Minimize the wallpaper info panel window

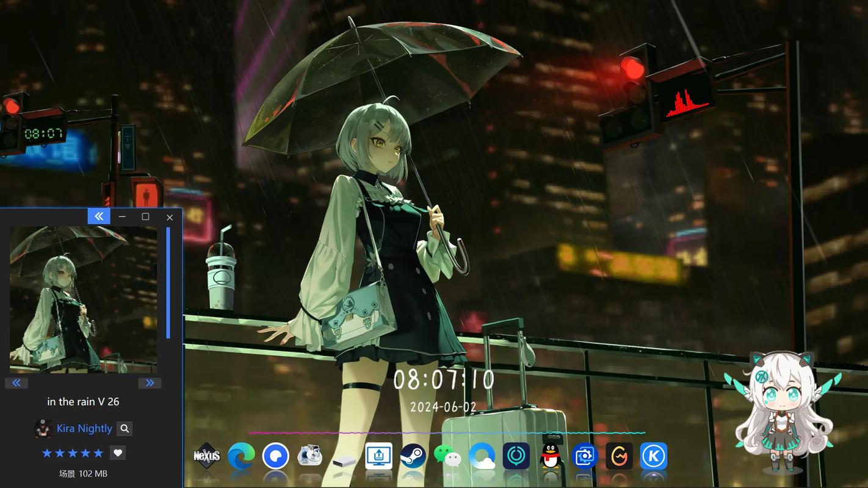point(122,217)
